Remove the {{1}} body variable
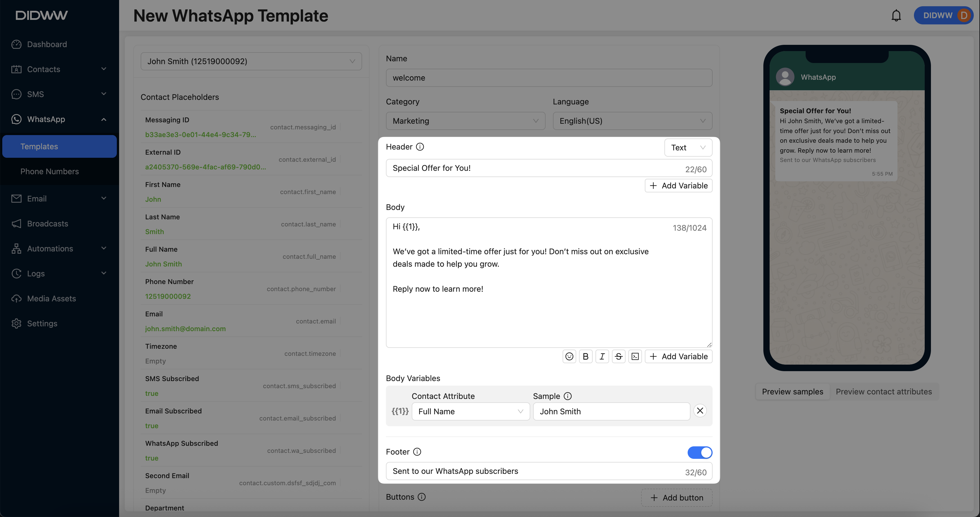Viewport: 980px width, 517px height. pyautogui.click(x=700, y=410)
